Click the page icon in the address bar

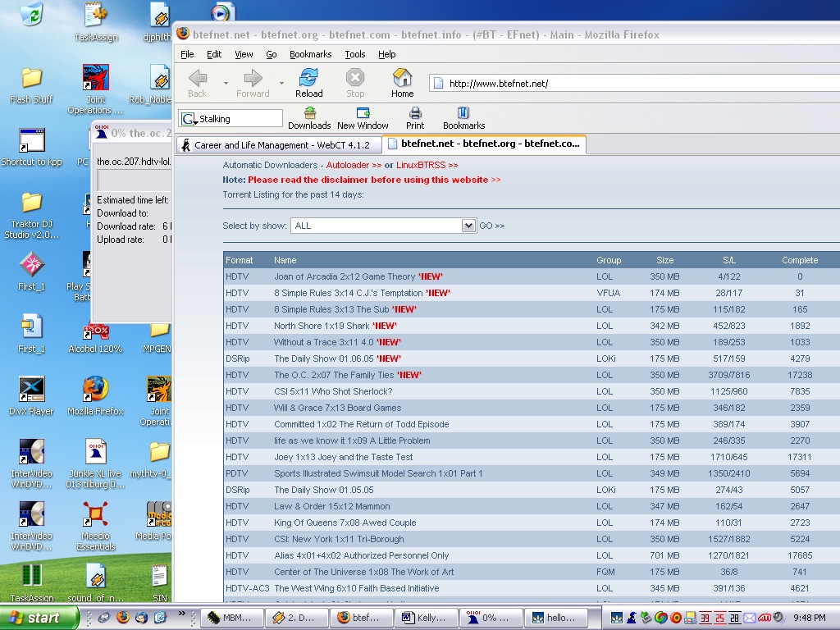coord(438,83)
